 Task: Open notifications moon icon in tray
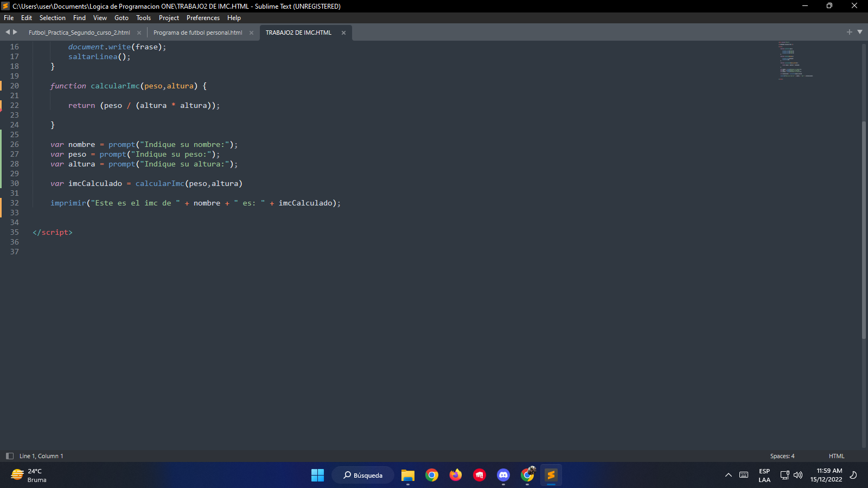[x=853, y=475]
